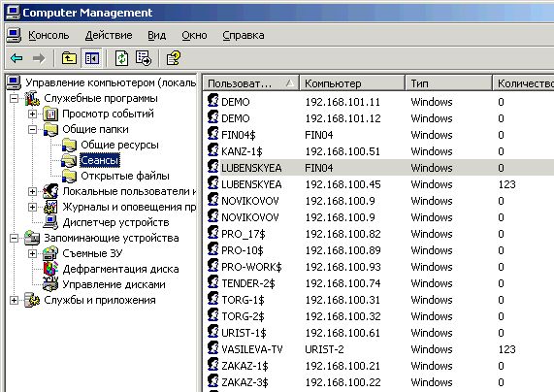Click the Help toolbar icon

[x=173, y=58]
